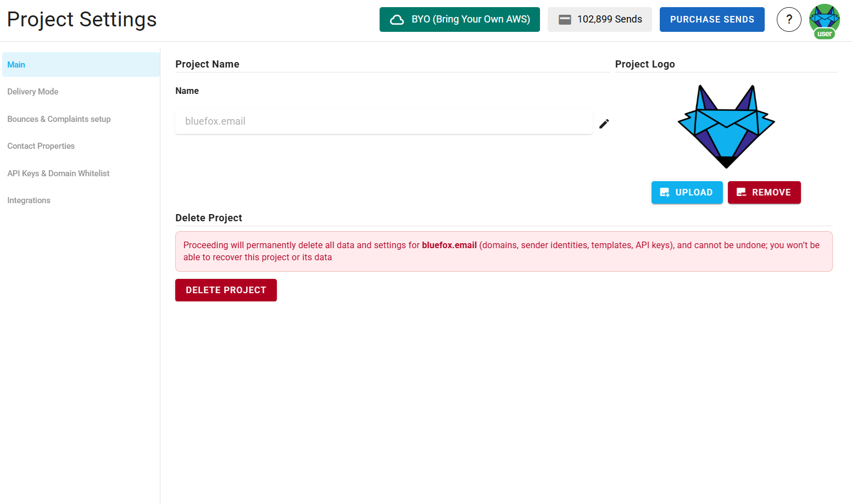Open Bounces & Complaints setup
Image resolution: width=852 pixels, height=504 pixels.
coord(59,119)
